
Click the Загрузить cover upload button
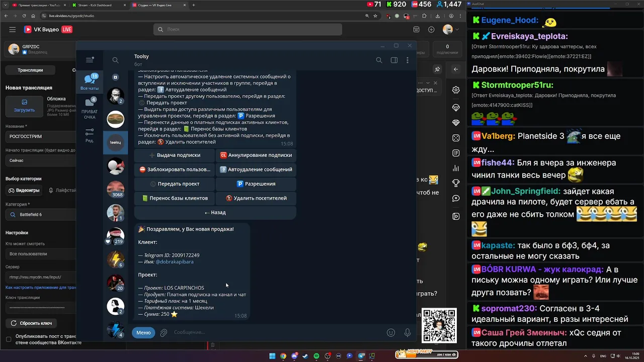[x=24, y=106]
